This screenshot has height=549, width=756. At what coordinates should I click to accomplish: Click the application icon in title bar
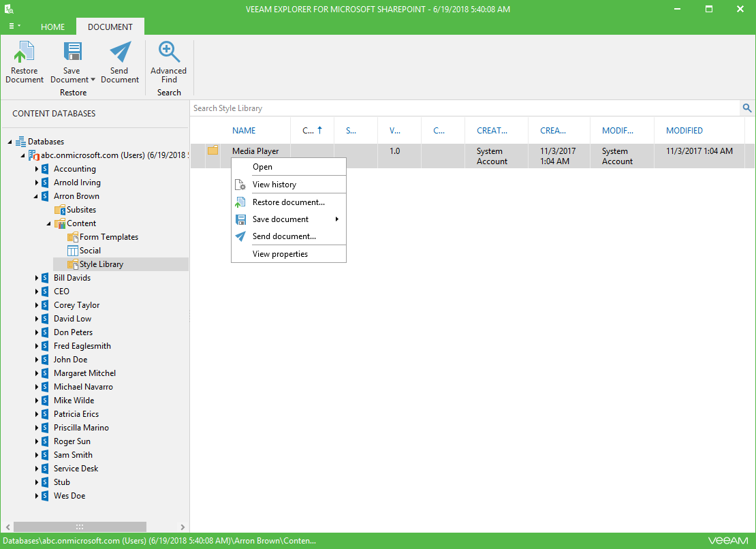click(x=9, y=9)
